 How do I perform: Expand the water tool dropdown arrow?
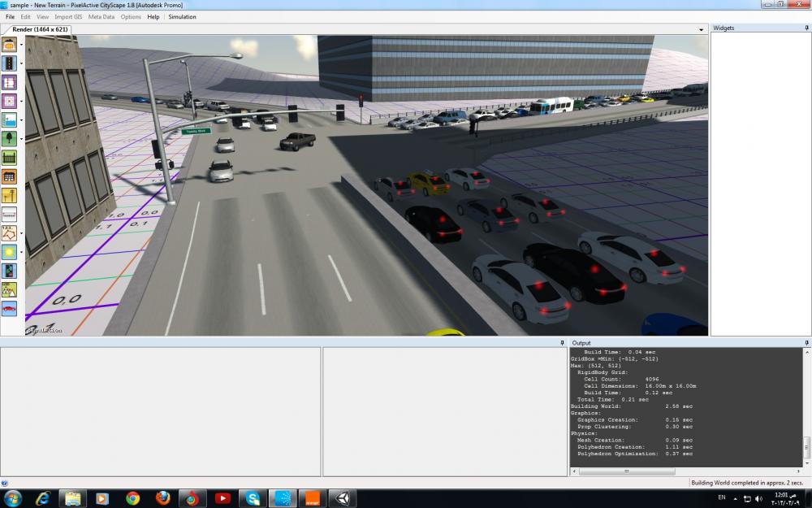click(x=21, y=120)
